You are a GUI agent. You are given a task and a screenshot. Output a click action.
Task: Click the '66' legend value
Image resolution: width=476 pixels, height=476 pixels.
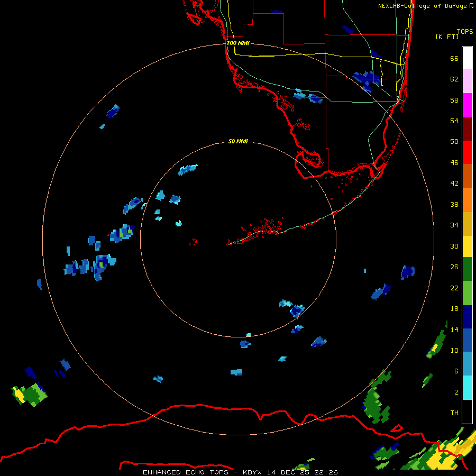[x=454, y=58]
